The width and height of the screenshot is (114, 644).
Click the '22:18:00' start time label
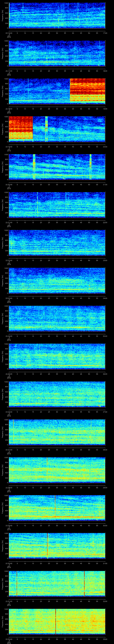coord(9,109)
